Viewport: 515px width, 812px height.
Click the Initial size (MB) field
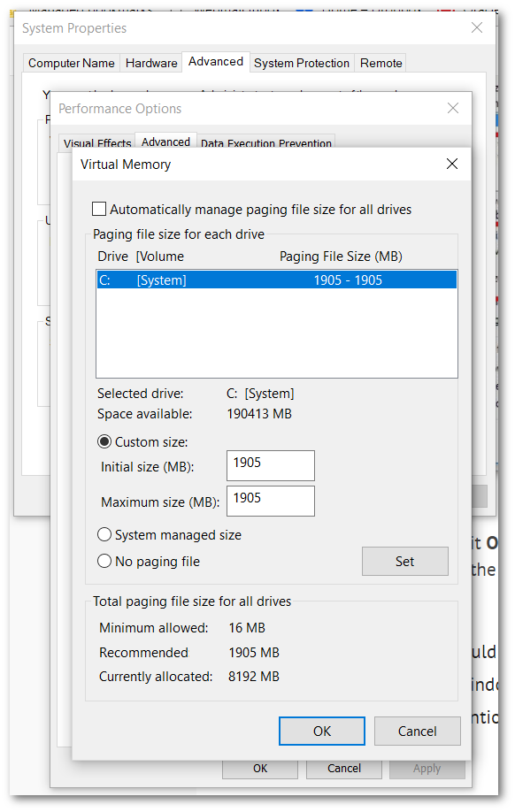[271, 465]
